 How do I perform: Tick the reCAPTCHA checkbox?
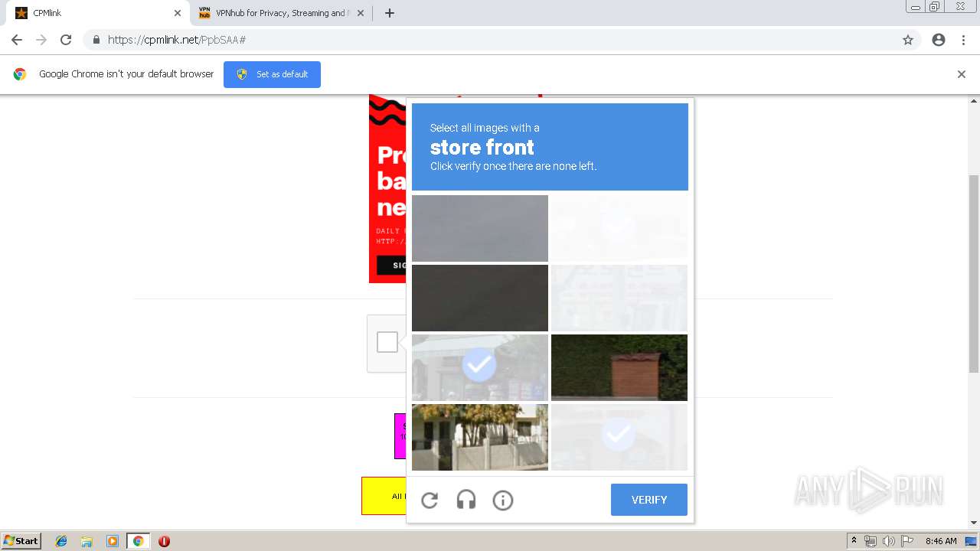387,342
